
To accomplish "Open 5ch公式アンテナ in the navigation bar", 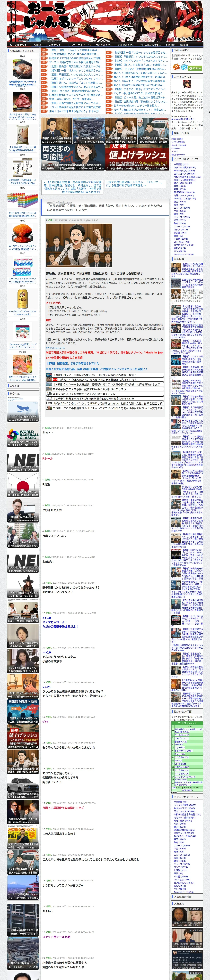I will (x=19, y=45).
